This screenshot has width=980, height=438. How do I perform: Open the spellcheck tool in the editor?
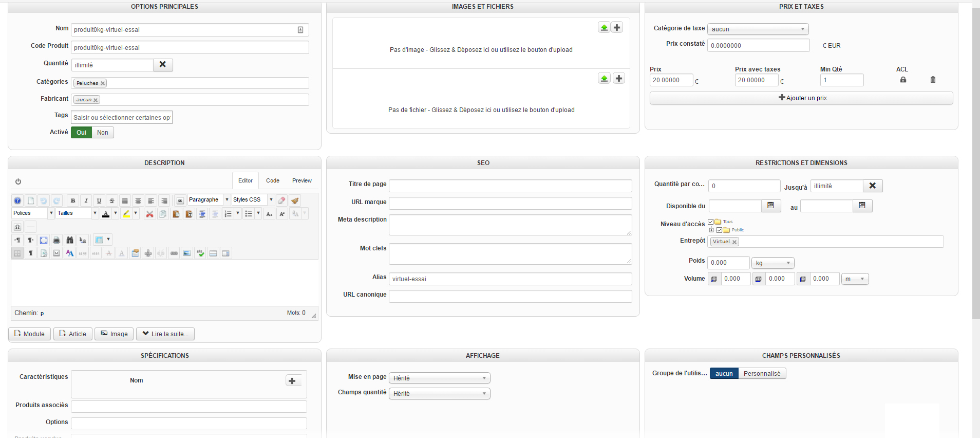click(x=200, y=253)
